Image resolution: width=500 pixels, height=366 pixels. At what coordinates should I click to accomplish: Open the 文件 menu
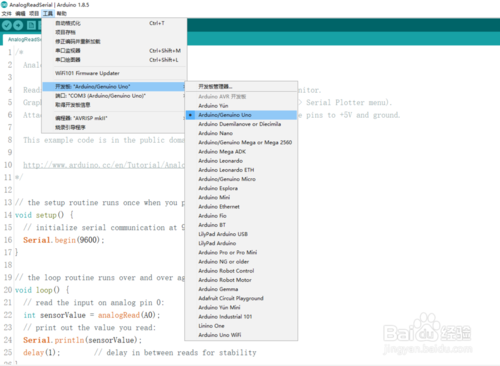coord(6,13)
